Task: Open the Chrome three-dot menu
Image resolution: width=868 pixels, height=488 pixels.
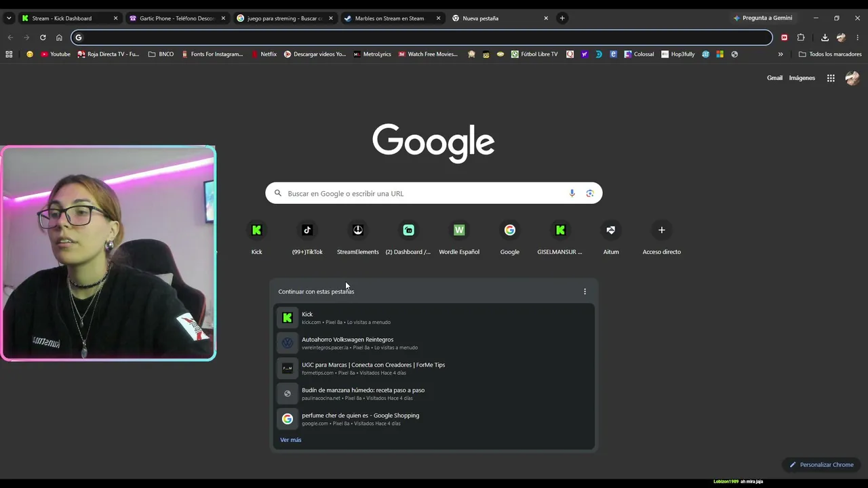Action: tap(858, 37)
